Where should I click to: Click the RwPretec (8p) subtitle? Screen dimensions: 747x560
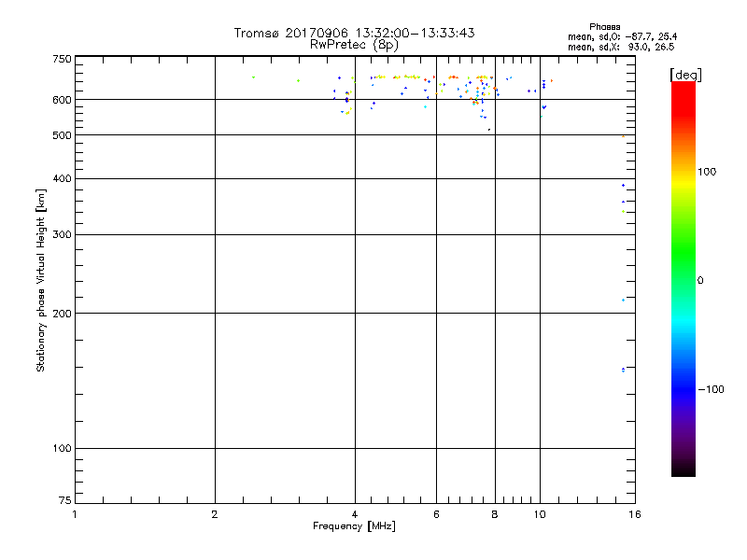(x=354, y=44)
